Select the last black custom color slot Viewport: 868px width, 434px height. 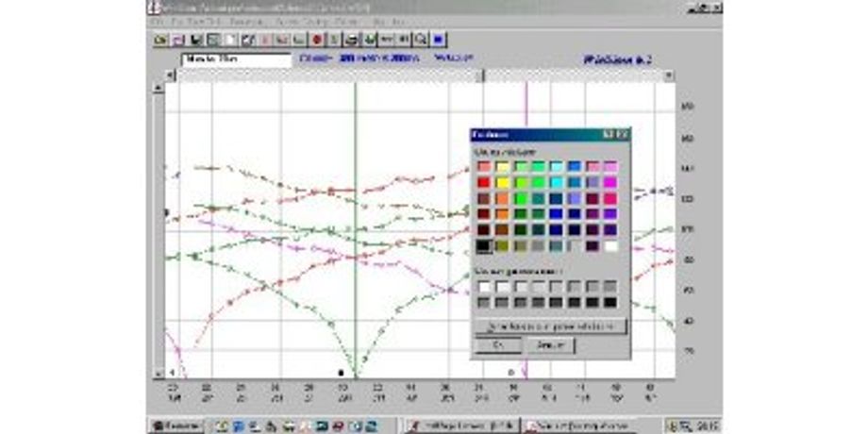[x=610, y=302]
